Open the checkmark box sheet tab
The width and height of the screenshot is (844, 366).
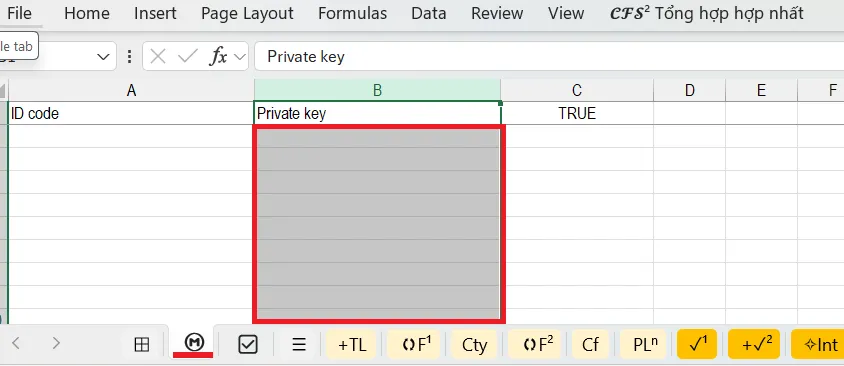248,344
